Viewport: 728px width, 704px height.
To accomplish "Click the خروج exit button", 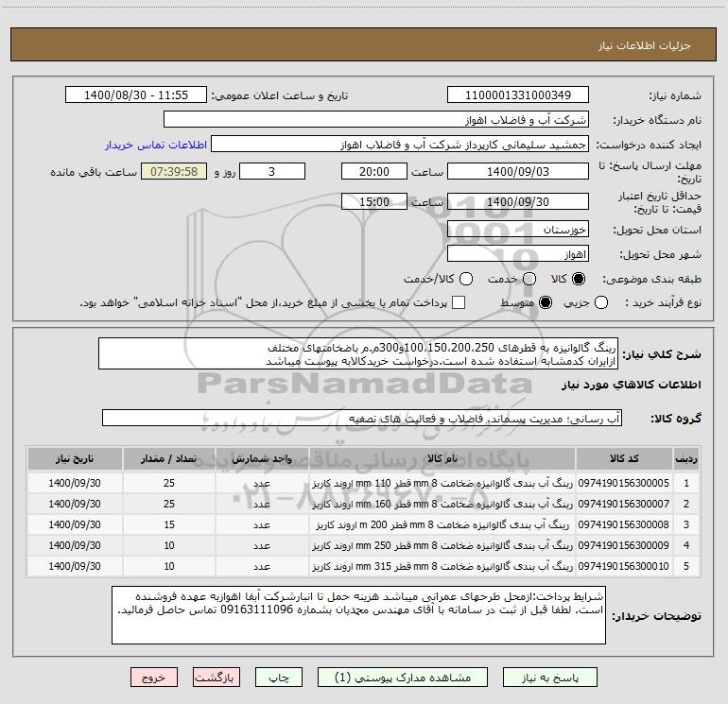I will pyautogui.click(x=154, y=678).
